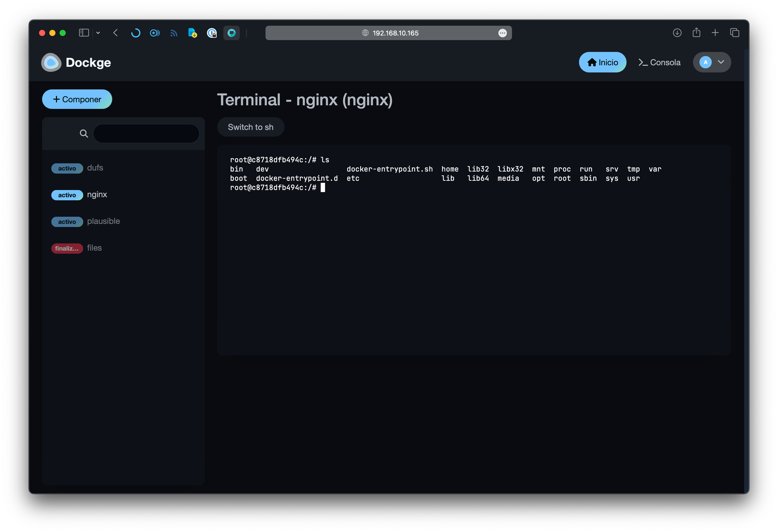Click the Terminal - nginx (nginx) heading
The height and width of the screenshot is (532, 778).
pos(305,100)
